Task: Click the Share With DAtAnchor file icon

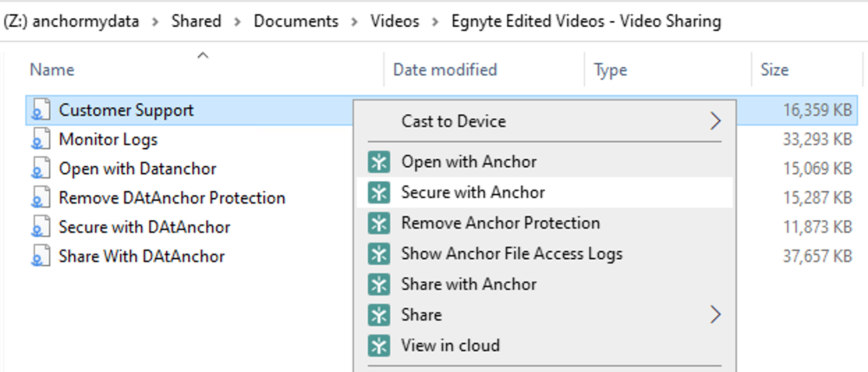Action: 41,257
